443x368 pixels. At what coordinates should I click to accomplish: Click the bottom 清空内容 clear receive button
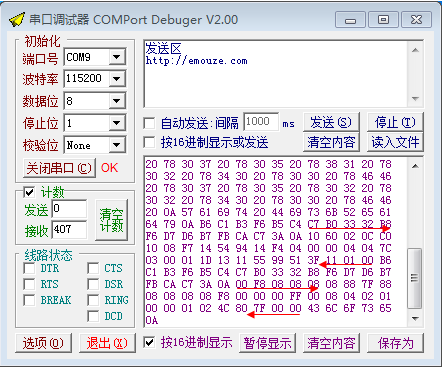[x=331, y=343]
